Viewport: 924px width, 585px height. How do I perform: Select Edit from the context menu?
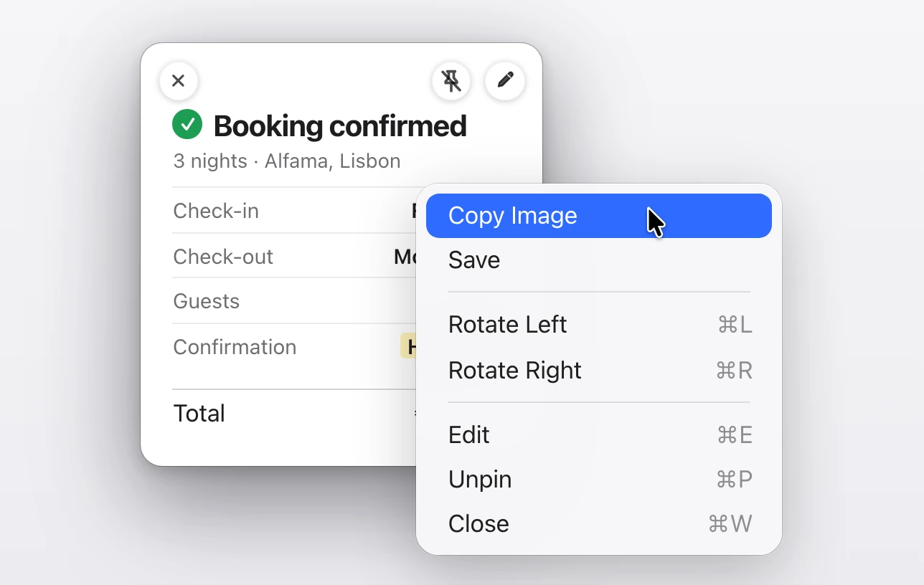[x=599, y=435]
